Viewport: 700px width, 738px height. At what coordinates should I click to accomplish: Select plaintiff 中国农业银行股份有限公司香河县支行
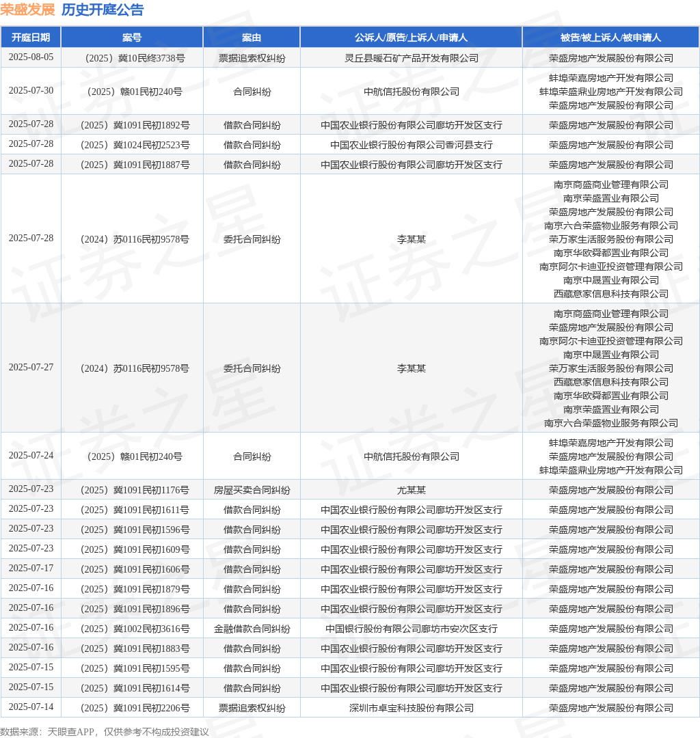[412, 145]
